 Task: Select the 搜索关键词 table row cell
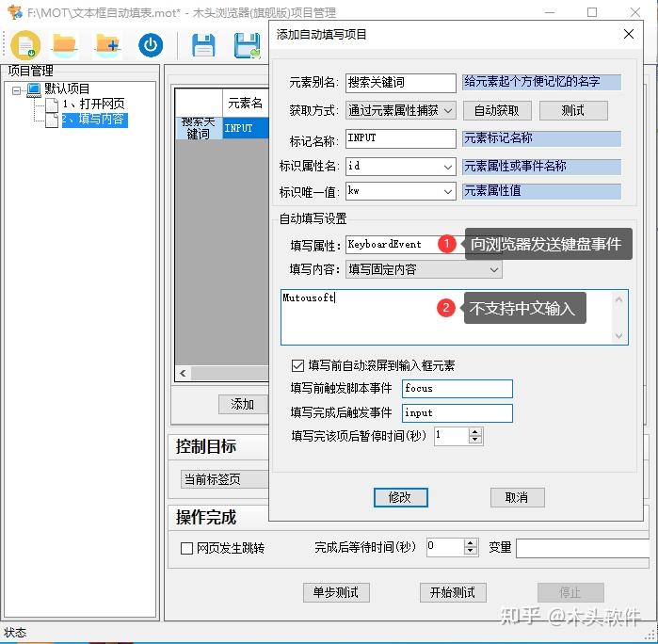199,128
